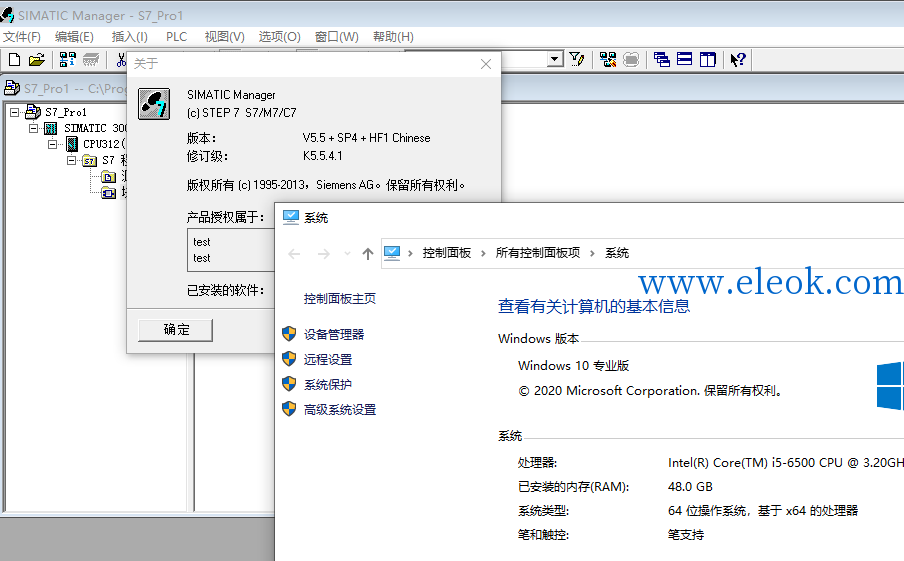Click 所有控制面板项 in the address breadcrumb

pos(538,253)
